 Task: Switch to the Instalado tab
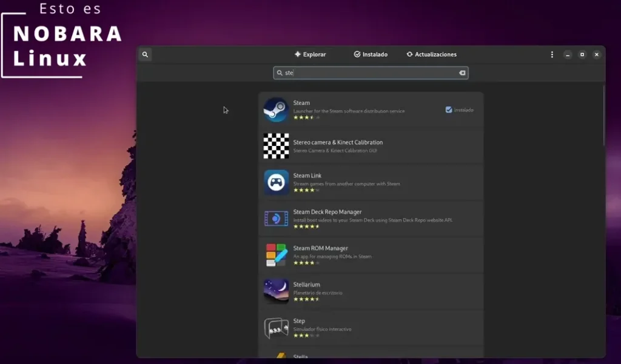(x=371, y=55)
